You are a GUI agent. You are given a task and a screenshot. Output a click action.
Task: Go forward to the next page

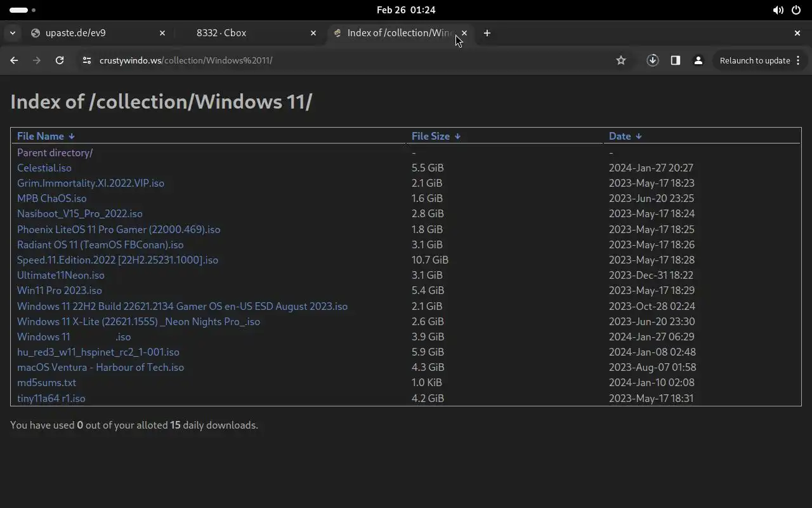[37, 60]
